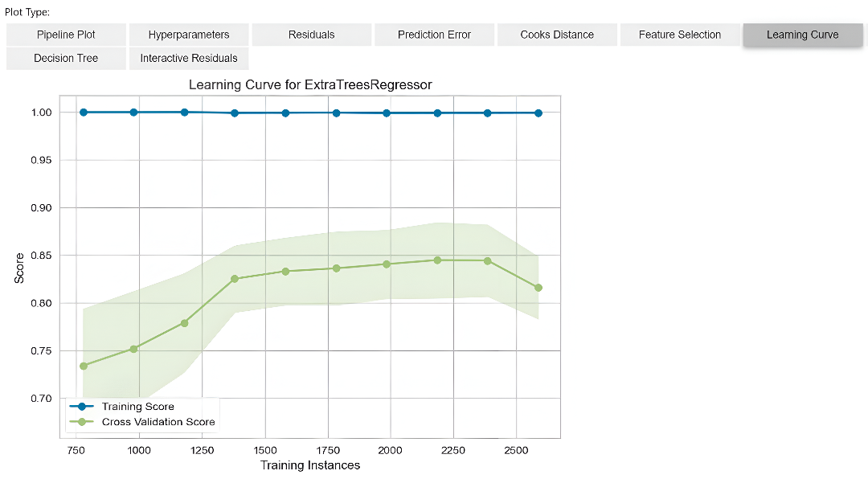Click the last cross validation point near 0.82
This screenshot has width=868, height=479.
click(538, 288)
